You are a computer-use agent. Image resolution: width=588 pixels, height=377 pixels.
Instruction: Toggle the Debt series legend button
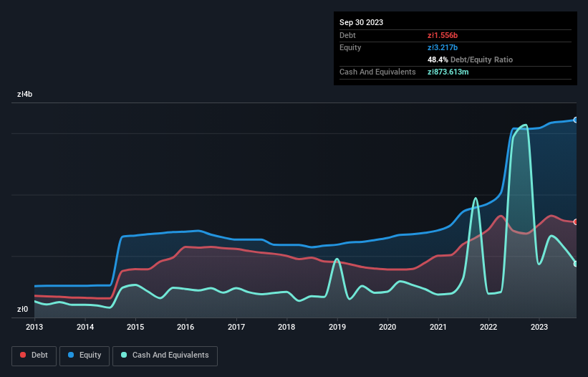pos(34,355)
